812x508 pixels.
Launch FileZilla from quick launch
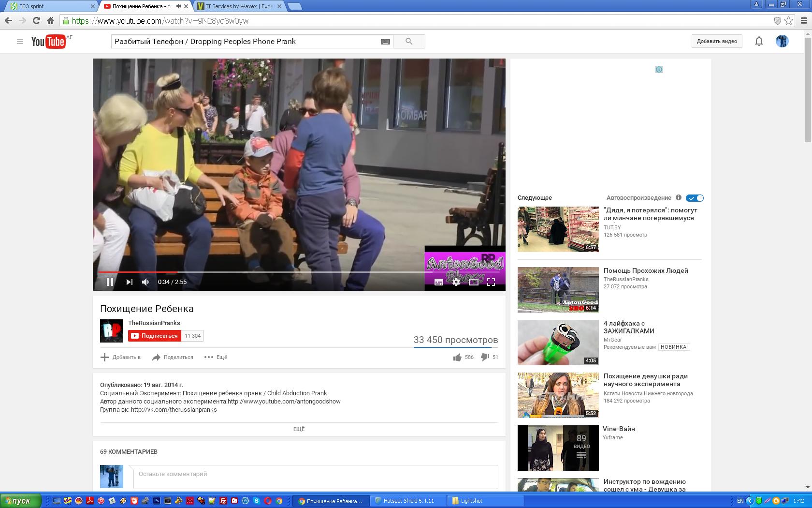224,501
